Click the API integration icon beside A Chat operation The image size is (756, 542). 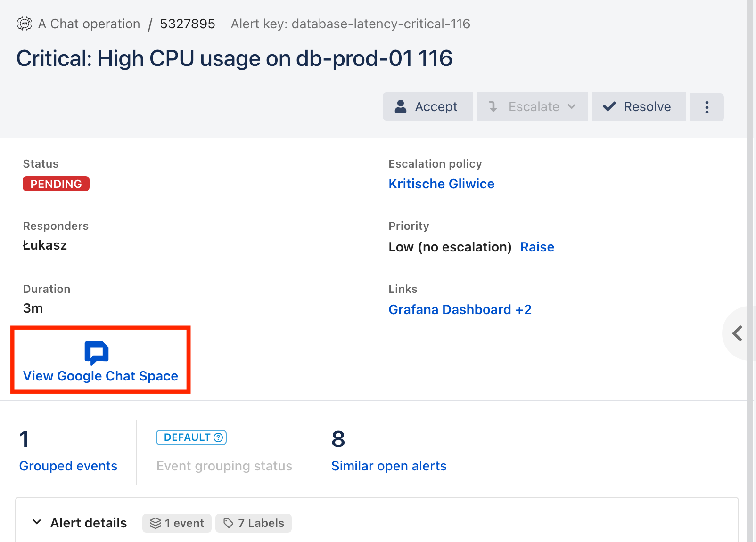(x=25, y=24)
